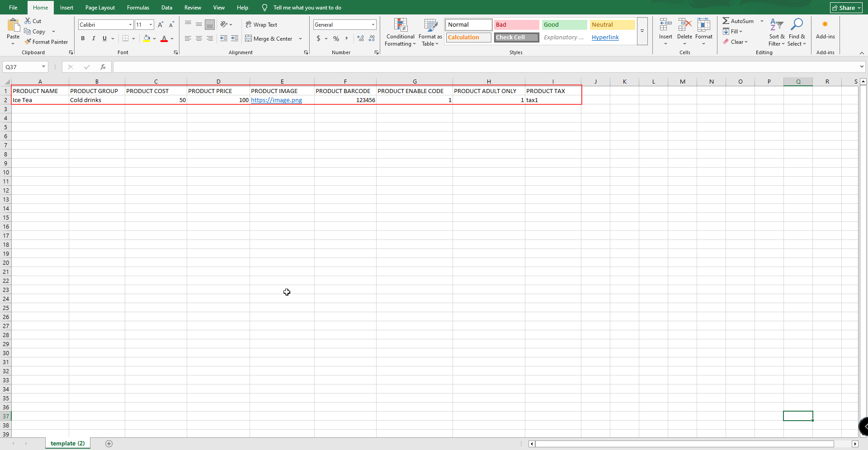This screenshot has height=450, width=868.
Task: Click into the Name Box showing Q37
Action: (22, 67)
